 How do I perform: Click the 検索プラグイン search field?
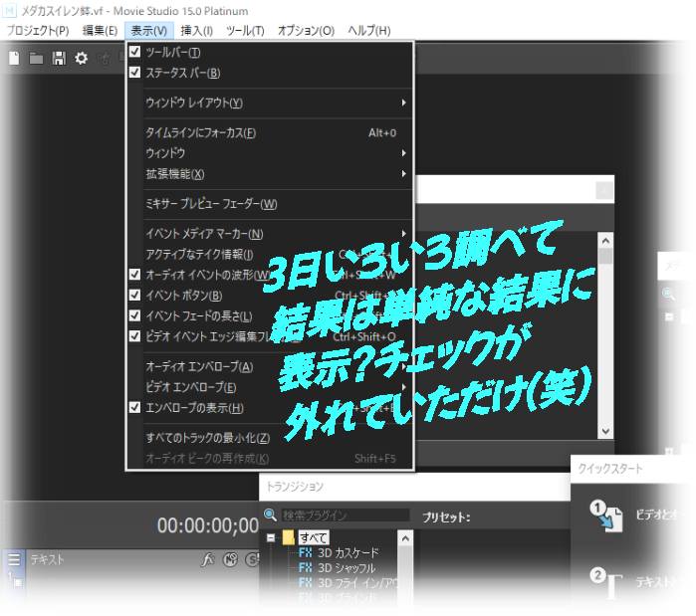(346, 514)
